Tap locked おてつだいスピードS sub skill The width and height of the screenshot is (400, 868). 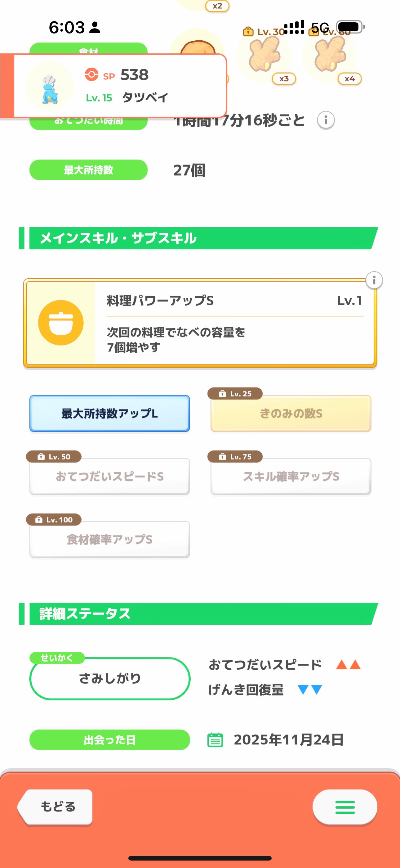[110, 477]
